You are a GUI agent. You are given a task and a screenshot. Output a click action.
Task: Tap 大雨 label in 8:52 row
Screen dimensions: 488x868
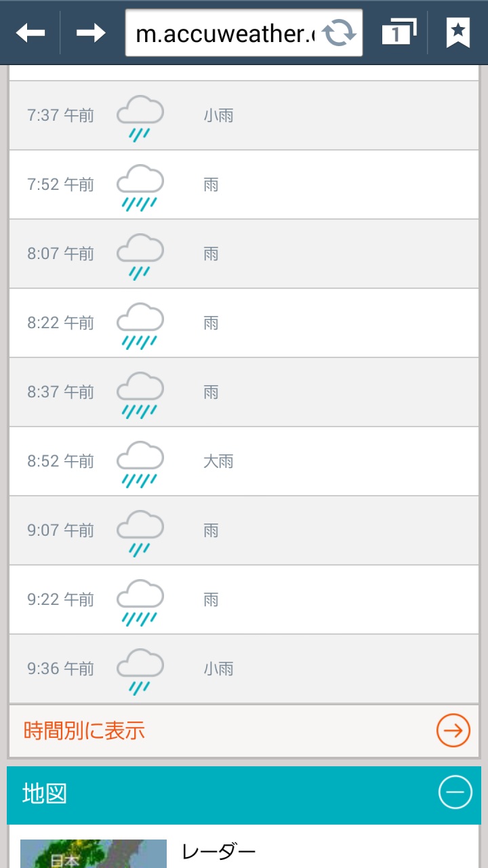point(218,462)
